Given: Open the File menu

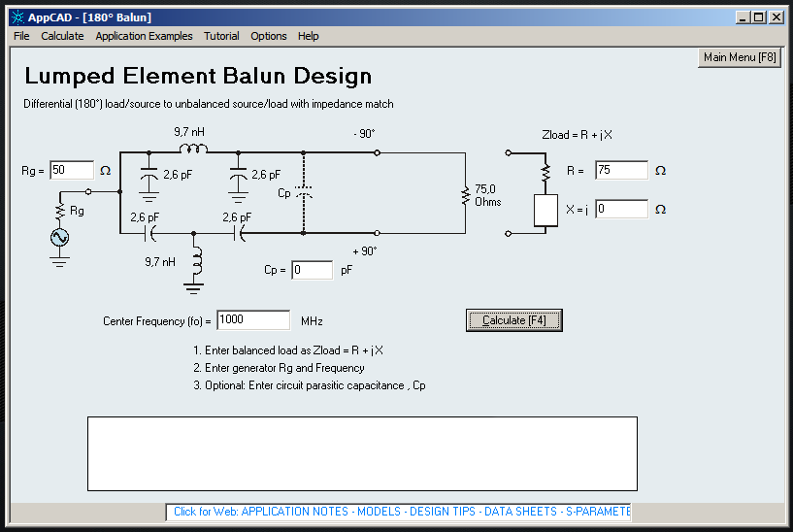Looking at the screenshot, I should point(21,36).
